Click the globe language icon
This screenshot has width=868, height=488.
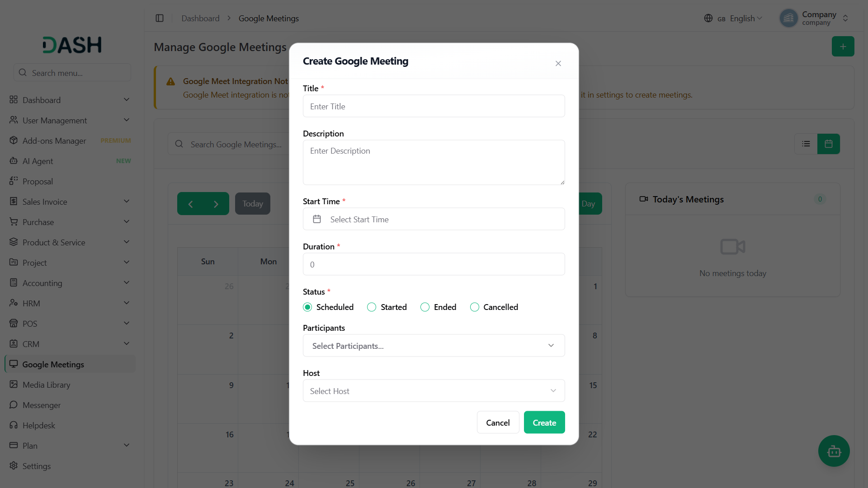tap(708, 18)
